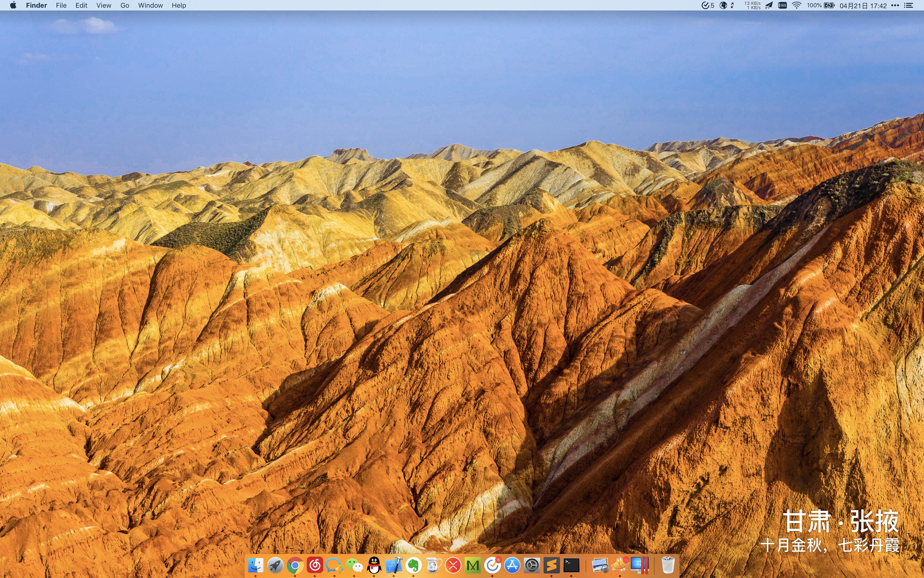Open the battery 100% status menu

click(821, 5)
